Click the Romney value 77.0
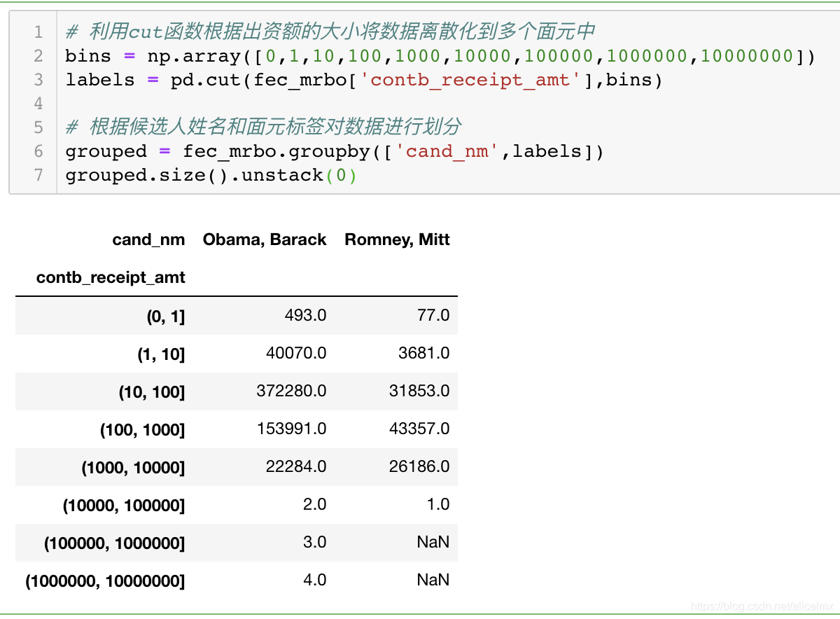 tap(433, 316)
